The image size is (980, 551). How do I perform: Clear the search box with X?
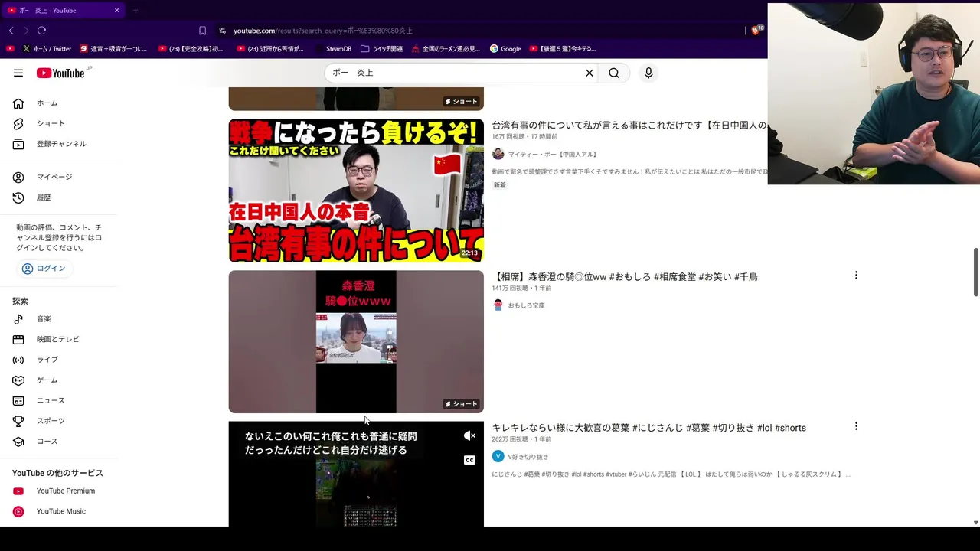click(590, 73)
